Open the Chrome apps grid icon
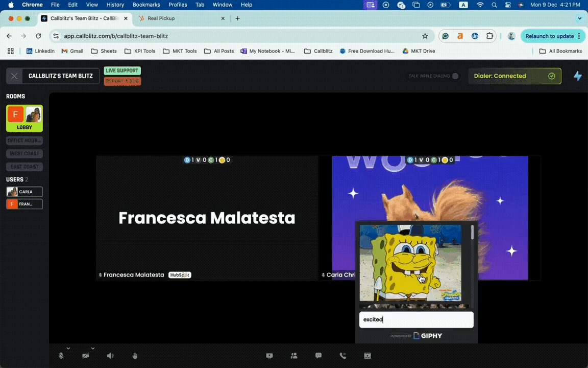Viewport: 588px width, 368px height. [x=11, y=51]
